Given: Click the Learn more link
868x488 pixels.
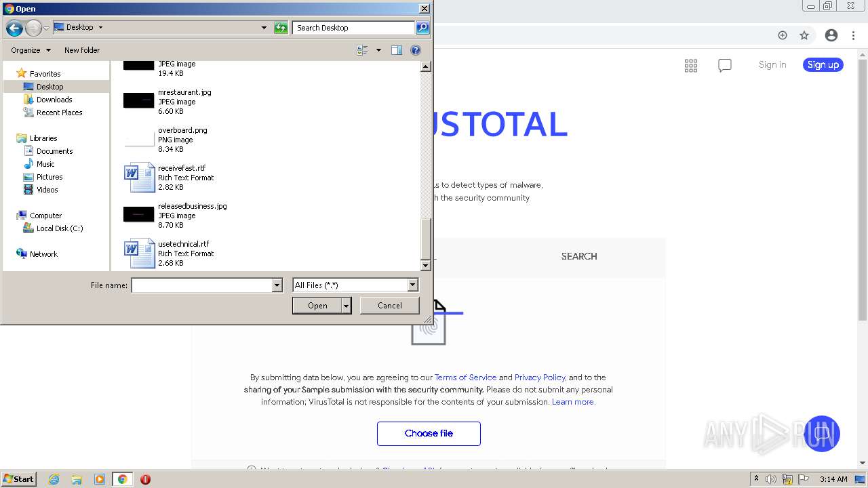Looking at the screenshot, I should (573, 402).
